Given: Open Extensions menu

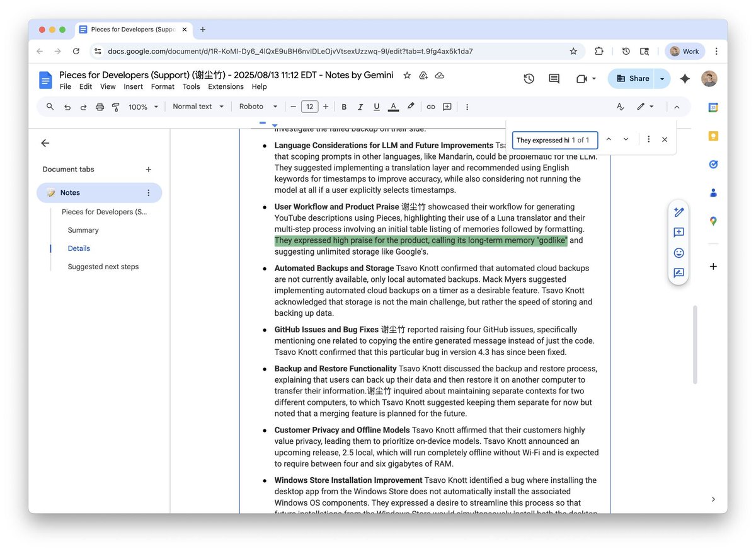Looking at the screenshot, I should [226, 87].
